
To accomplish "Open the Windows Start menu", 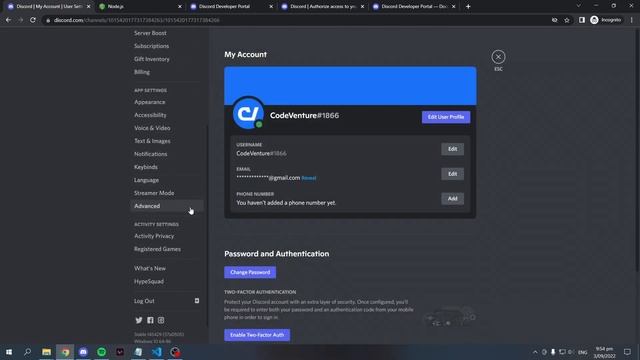I will (x=9, y=352).
